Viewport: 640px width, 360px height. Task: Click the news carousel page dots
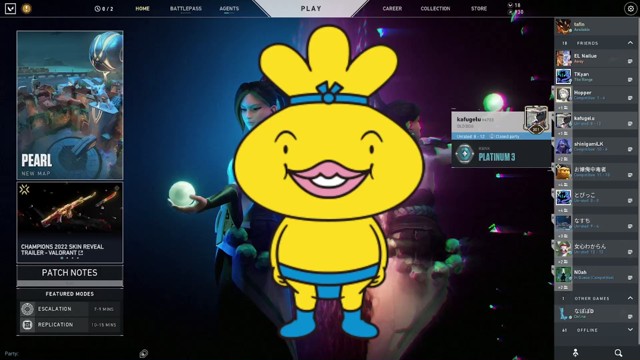point(70,258)
